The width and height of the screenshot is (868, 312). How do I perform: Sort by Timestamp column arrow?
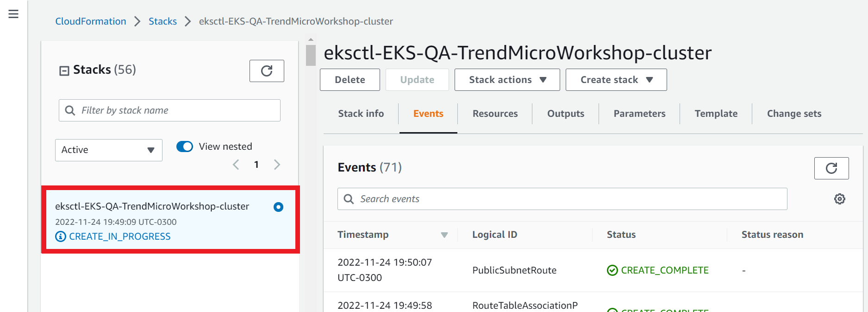point(444,235)
